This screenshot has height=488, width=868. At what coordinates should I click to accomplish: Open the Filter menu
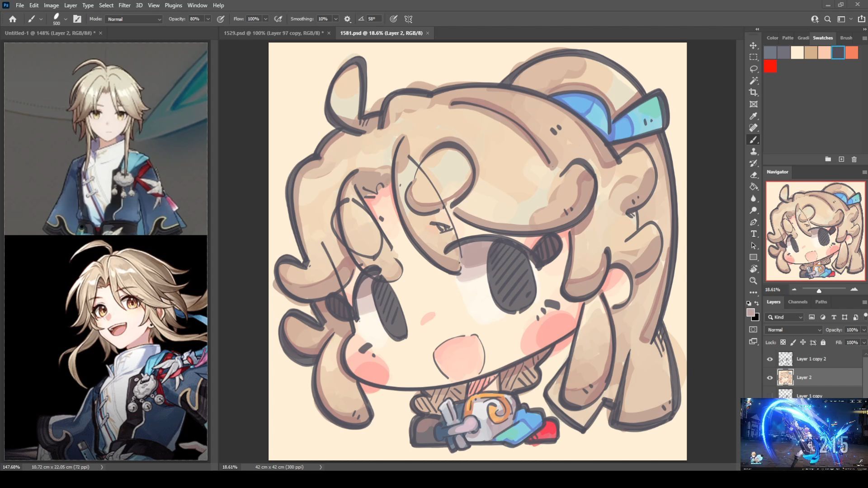pos(124,5)
